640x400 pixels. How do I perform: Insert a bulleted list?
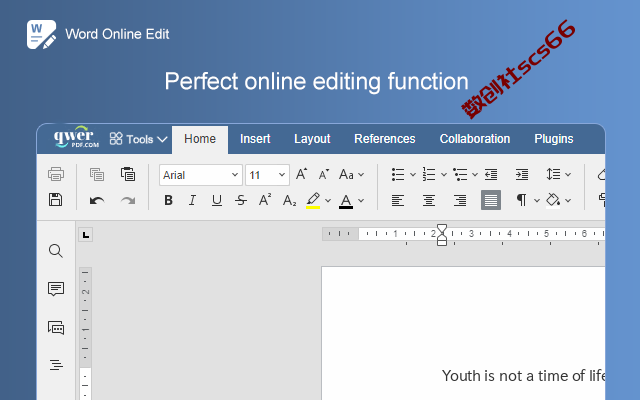[398, 174]
